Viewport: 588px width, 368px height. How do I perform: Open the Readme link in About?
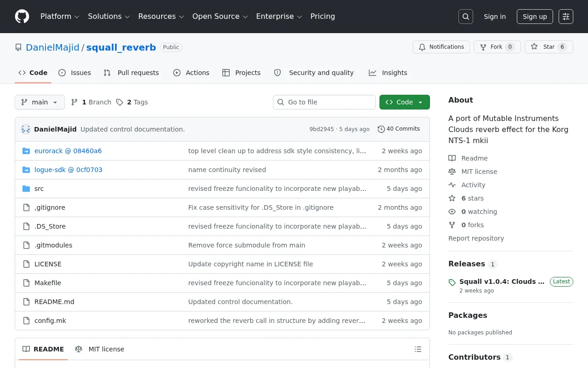pos(468,158)
